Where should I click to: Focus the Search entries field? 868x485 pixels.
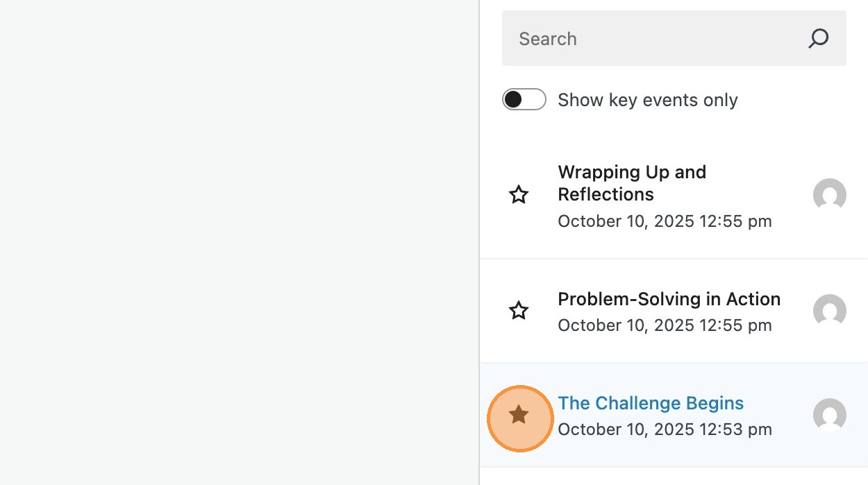pos(653,38)
